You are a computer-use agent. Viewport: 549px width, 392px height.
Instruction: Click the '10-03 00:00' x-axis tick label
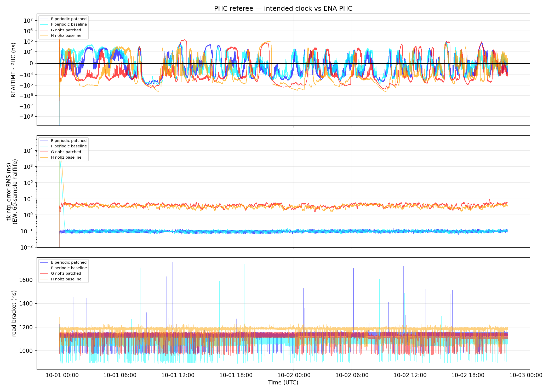coord(526,375)
